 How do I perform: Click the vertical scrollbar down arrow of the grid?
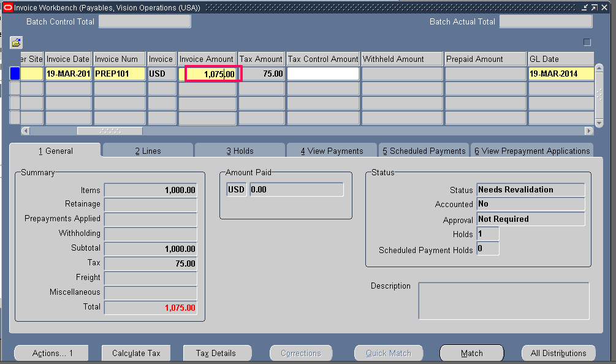[599, 123]
